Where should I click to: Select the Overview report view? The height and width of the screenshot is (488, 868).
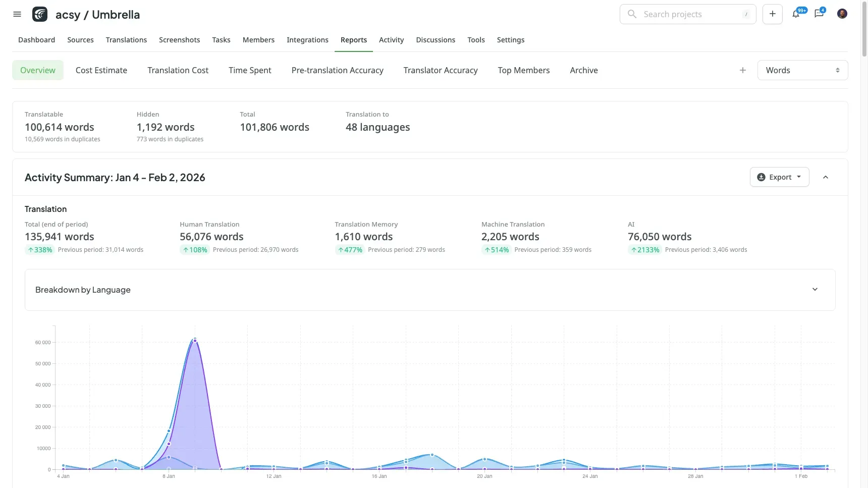[x=38, y=70]
